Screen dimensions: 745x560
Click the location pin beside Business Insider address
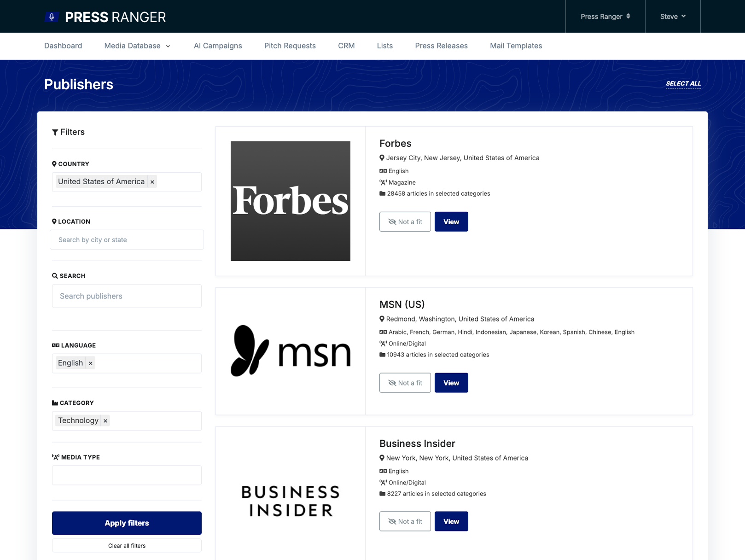(x=382, y=458)
